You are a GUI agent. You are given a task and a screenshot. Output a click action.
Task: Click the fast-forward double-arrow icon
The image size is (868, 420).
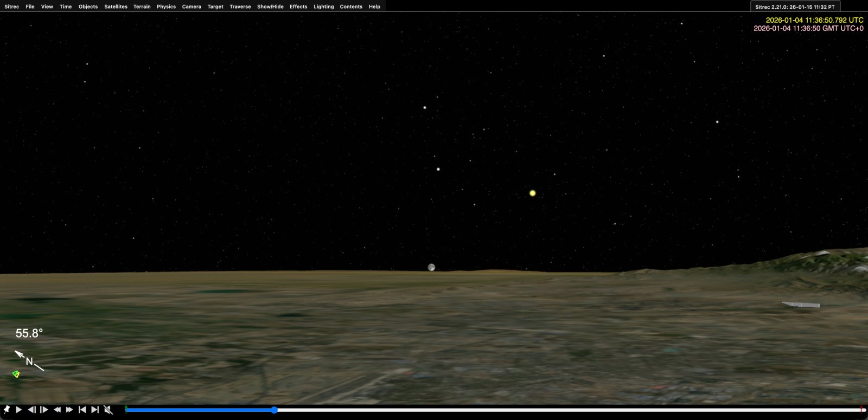tap(69, 410)
